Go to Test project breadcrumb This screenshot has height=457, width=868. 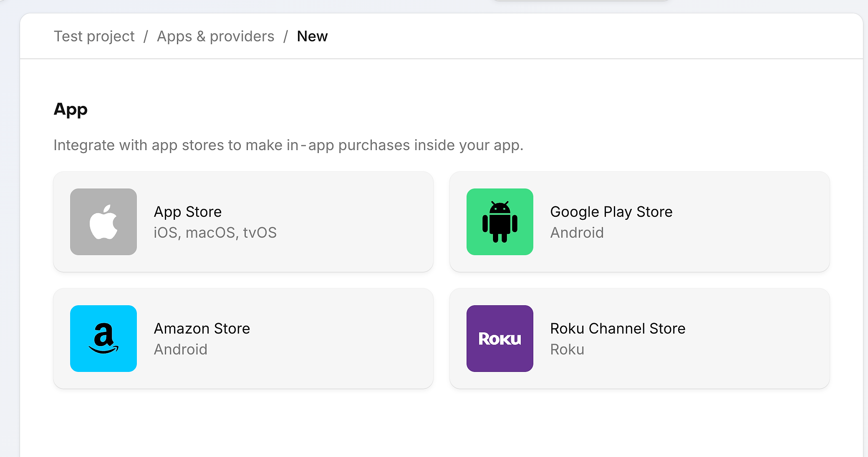[x=94, y=36]
